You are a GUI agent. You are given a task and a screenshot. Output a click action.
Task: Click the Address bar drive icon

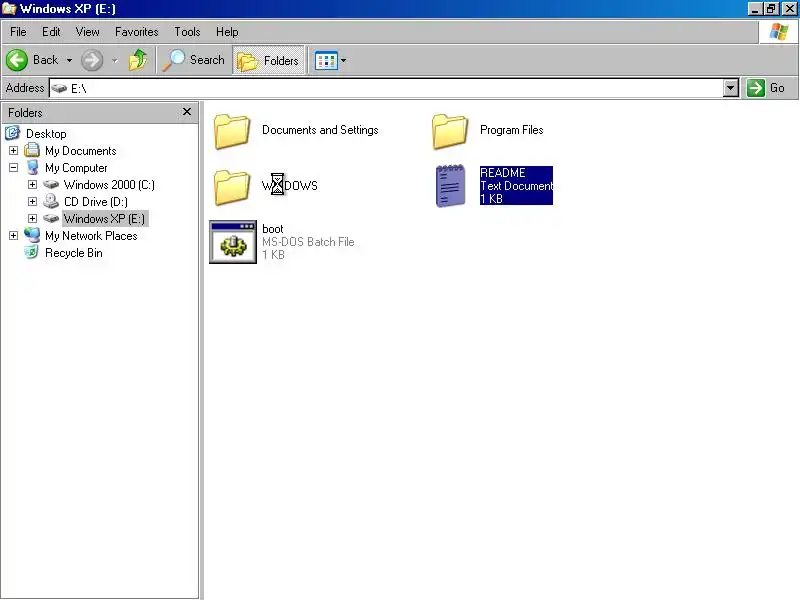(59, 88)
